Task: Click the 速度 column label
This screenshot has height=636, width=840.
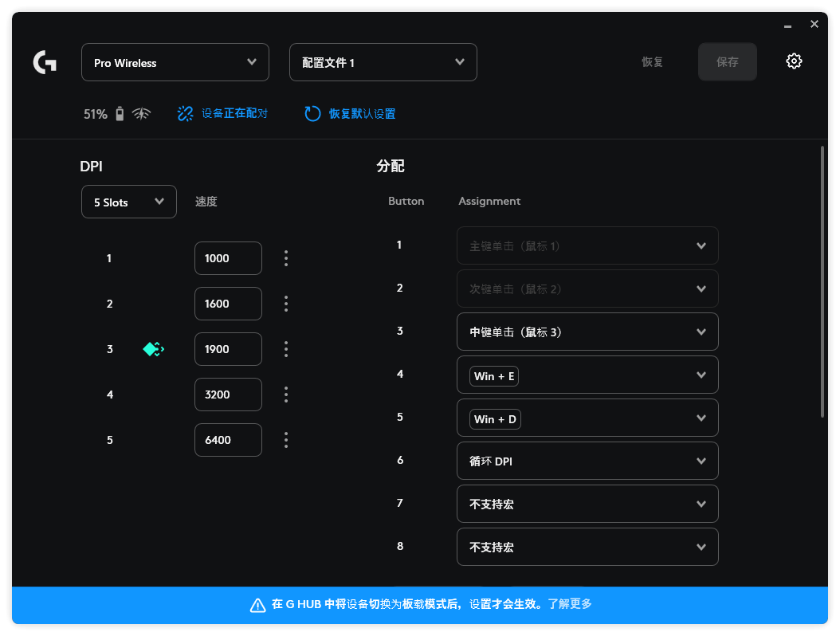Action: [x=206, y=202]
